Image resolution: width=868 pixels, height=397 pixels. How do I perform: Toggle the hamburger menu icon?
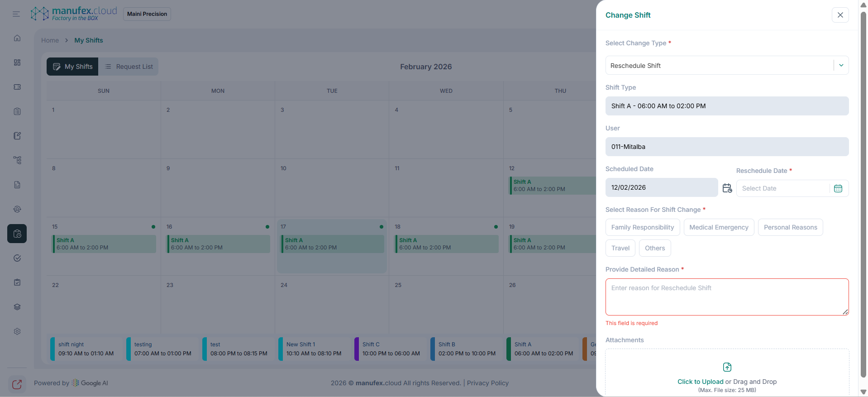[x=16, y=14]
